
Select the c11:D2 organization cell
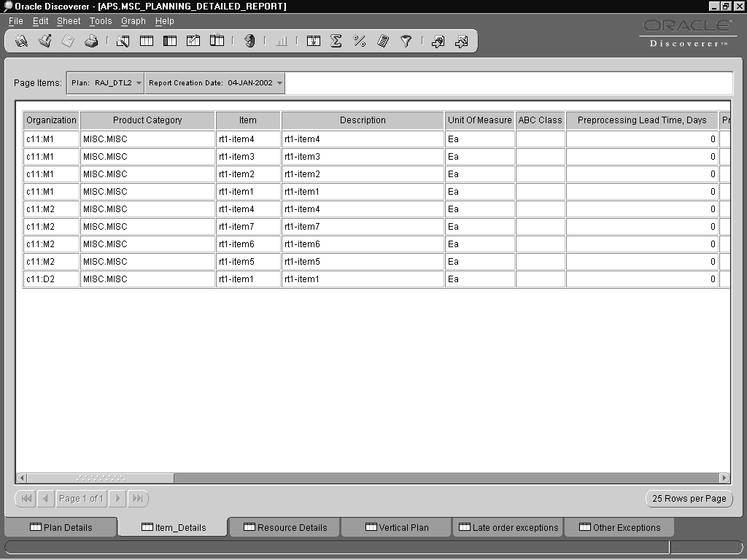tap(52, 279)
